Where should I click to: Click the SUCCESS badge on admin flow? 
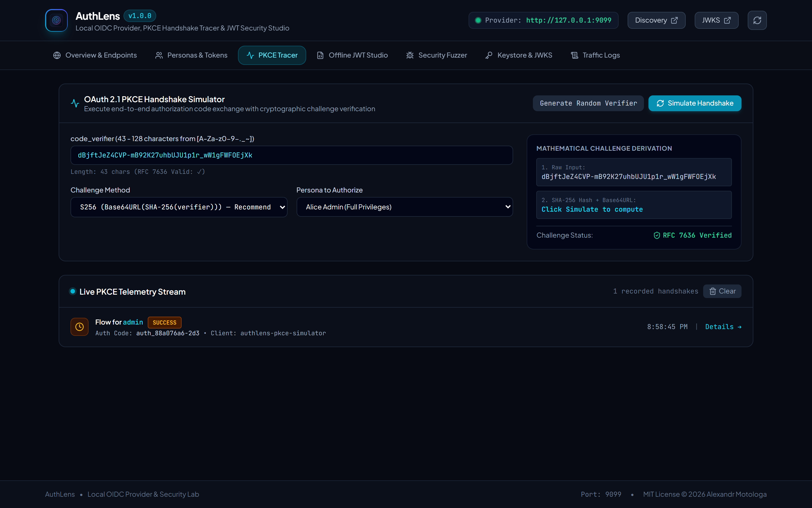164,323
